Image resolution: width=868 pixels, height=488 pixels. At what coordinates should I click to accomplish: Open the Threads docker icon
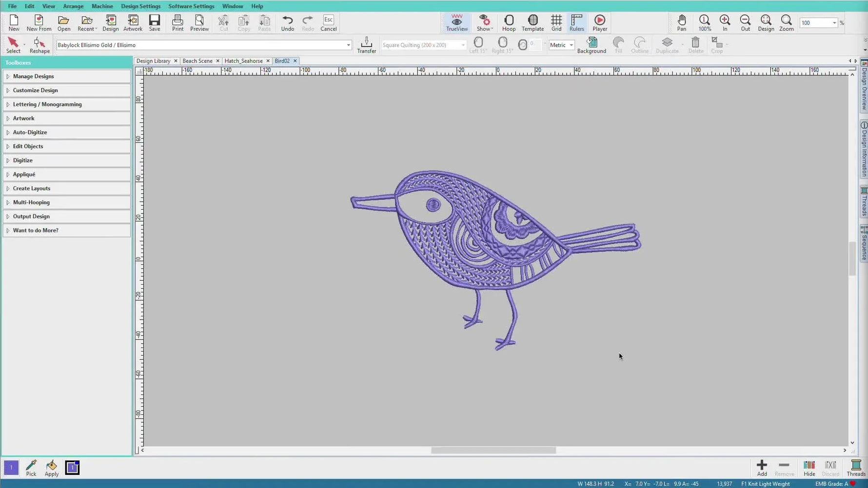(856, 468)
